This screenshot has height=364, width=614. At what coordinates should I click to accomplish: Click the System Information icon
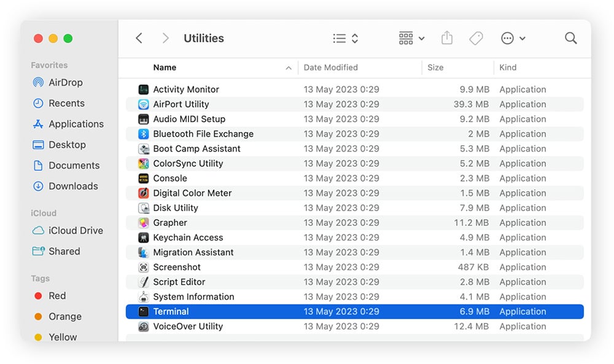coord(144,296)
